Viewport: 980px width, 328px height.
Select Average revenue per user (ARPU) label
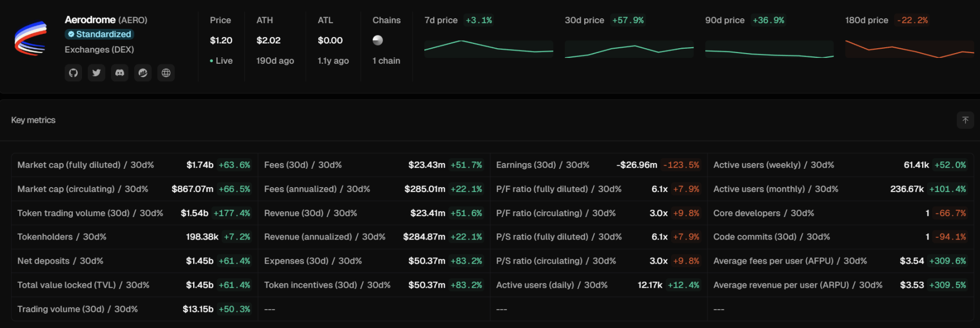pyautogui.click(x=798, y=285)
